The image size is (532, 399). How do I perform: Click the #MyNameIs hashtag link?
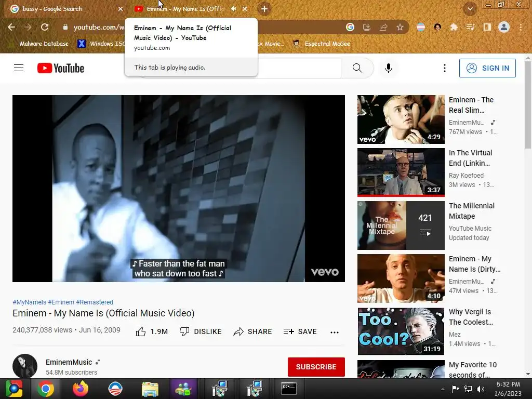(29, 302)
